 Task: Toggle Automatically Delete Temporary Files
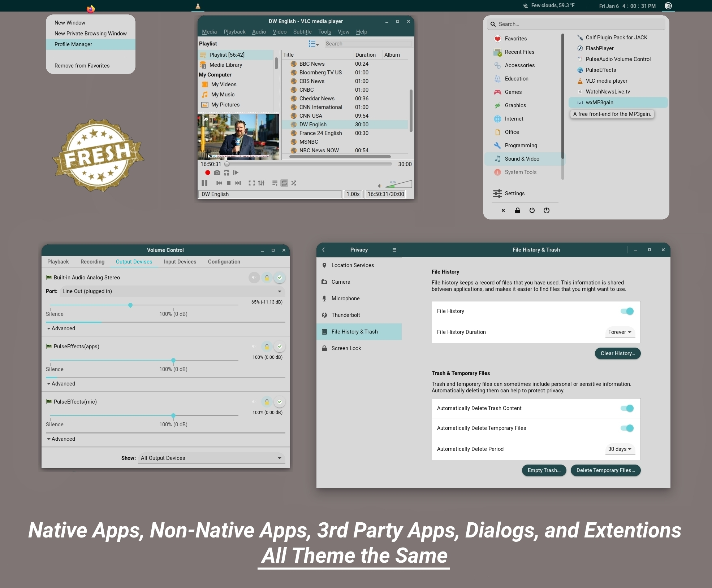pyautogui.click(x=627, y=428)
